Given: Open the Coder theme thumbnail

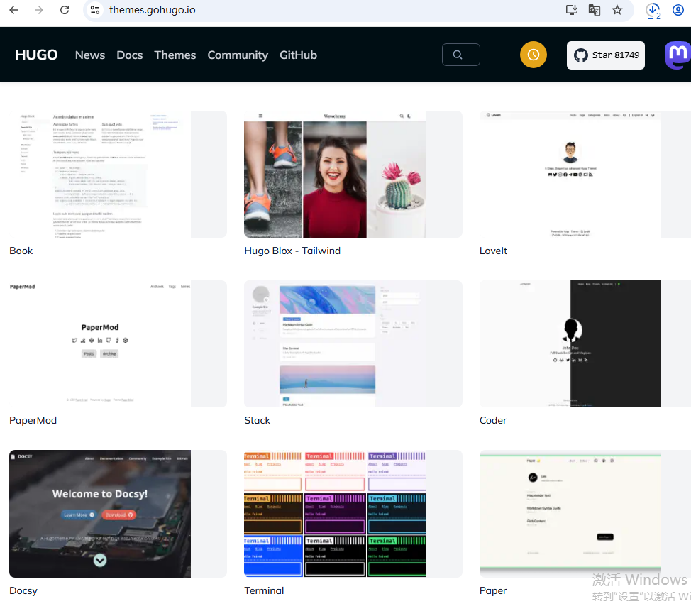Looking at the screenshot, I should pyautogui.click(x=585, y=344).
